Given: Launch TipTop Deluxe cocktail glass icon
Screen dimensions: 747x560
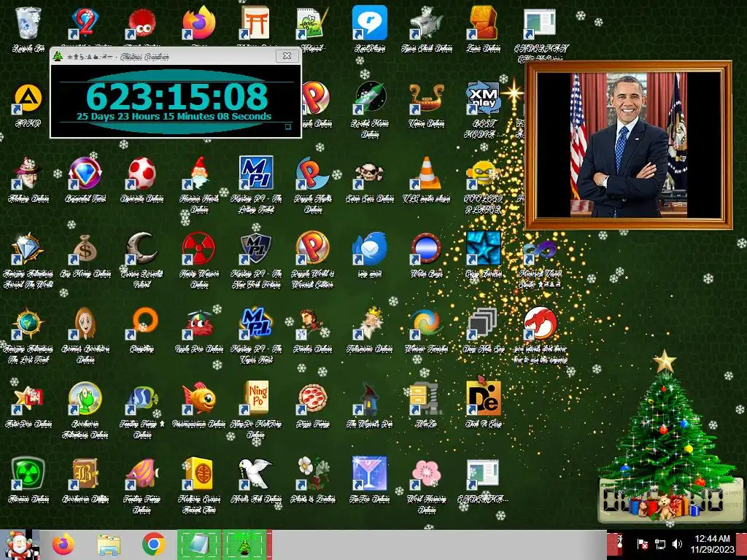Looking at the screenshot, I should coord(369,474).
